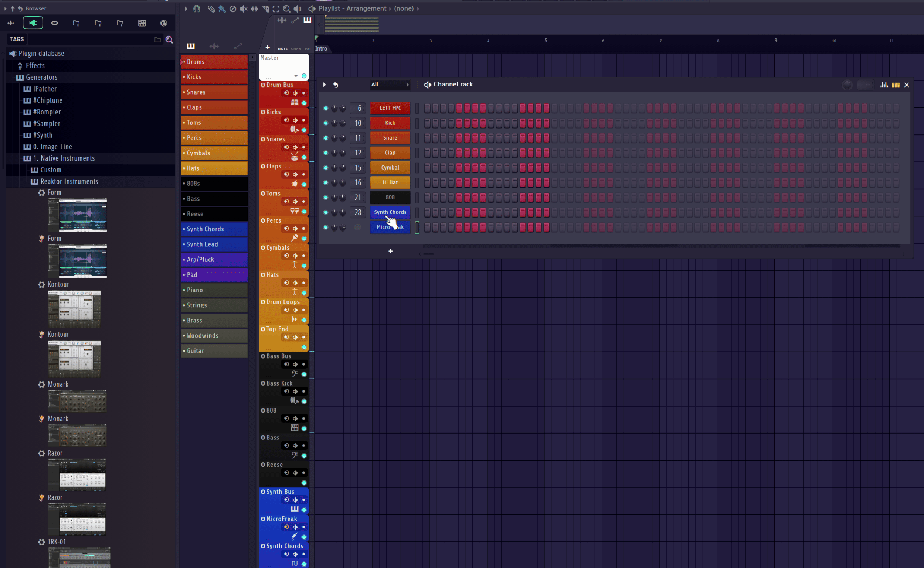Click the Channel rack swing knob
This screenshot has width=924, height=568.
847,85
